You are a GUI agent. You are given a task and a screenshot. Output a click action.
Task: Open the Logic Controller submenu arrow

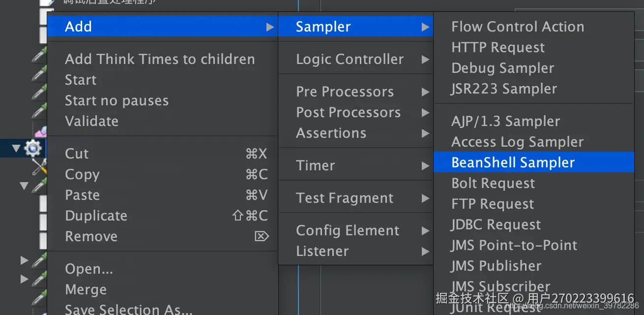coord(425,60)
